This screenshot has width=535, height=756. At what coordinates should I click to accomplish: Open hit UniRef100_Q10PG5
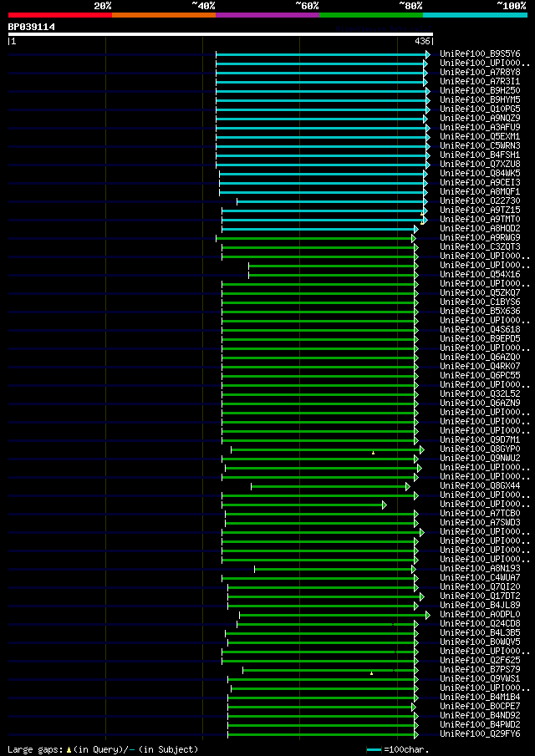pos(480,109)
